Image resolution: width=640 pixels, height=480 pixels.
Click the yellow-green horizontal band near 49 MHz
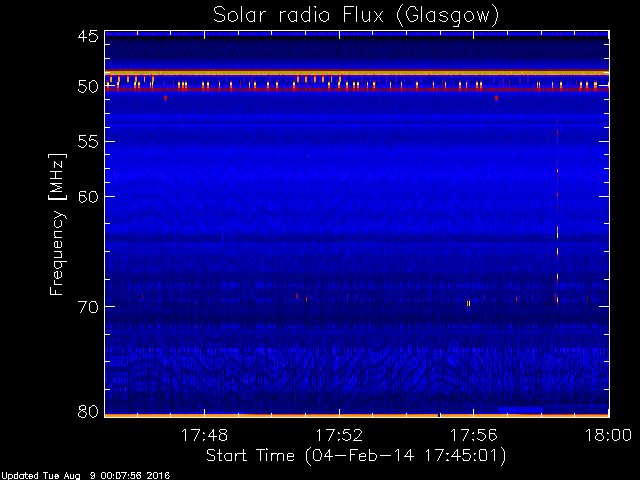[x=357, y=73]
